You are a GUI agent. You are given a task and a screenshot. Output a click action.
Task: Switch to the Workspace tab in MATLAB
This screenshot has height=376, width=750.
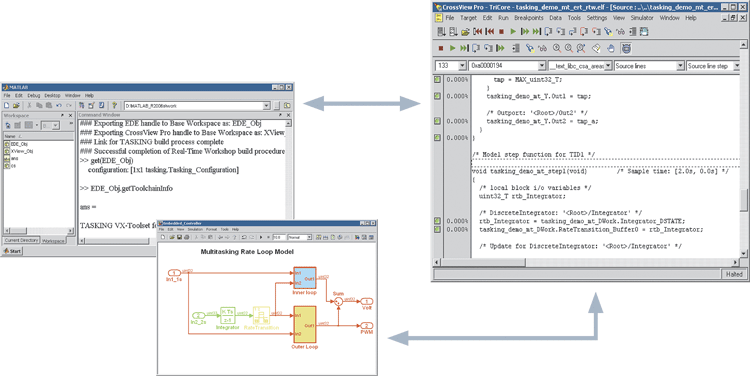click(53, 241)
